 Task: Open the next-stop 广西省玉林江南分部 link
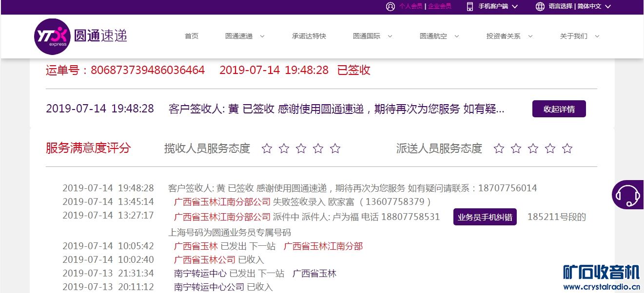tap(323, 246)
